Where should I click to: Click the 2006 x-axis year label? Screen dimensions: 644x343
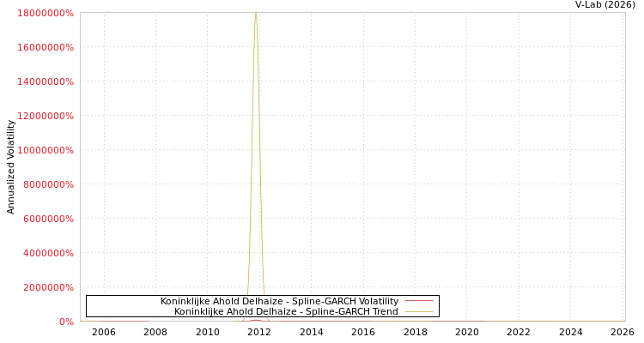click(x=104, y=332)
